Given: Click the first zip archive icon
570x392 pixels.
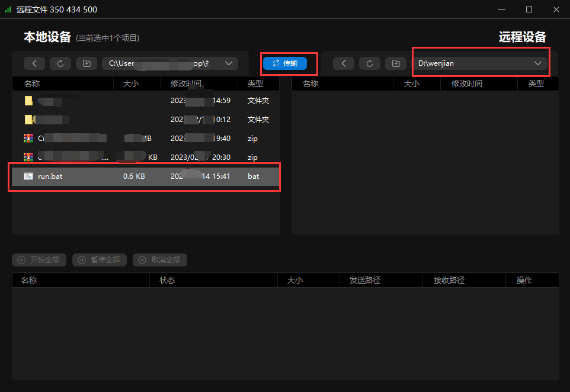Looking at the screenshot, I should pos(28,139).
